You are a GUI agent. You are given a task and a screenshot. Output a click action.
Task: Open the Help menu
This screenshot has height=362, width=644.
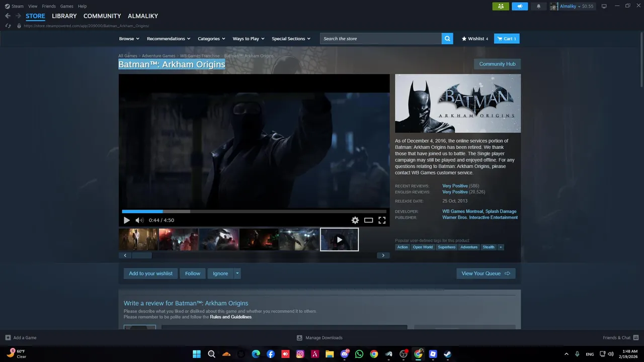[82, 6]
